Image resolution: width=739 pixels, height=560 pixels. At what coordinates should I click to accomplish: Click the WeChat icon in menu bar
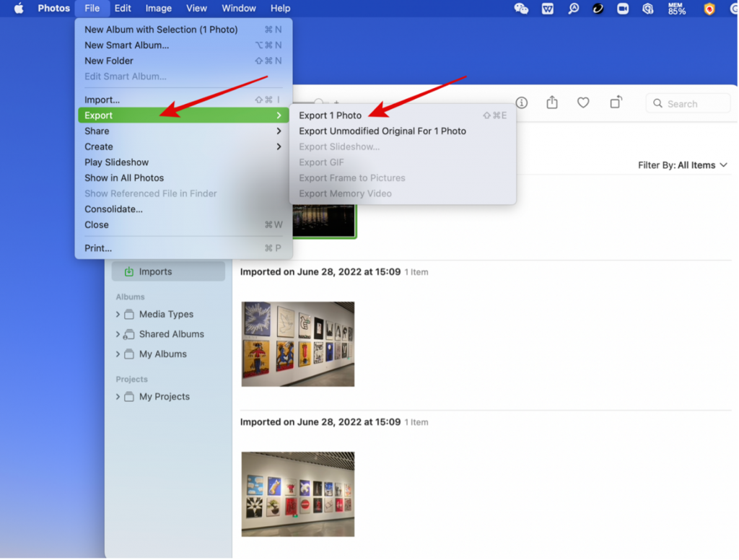tap(520, 9)
